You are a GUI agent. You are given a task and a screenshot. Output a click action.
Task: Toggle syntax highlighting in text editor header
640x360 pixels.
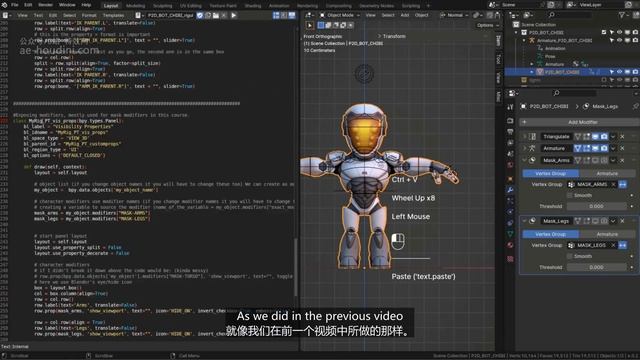coord(292,16)
